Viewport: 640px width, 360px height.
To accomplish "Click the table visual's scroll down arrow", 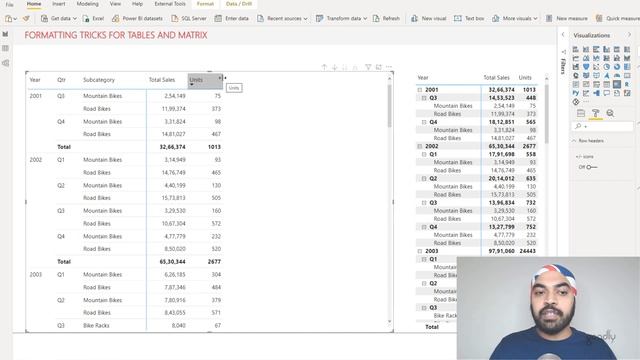I will 389,322.
